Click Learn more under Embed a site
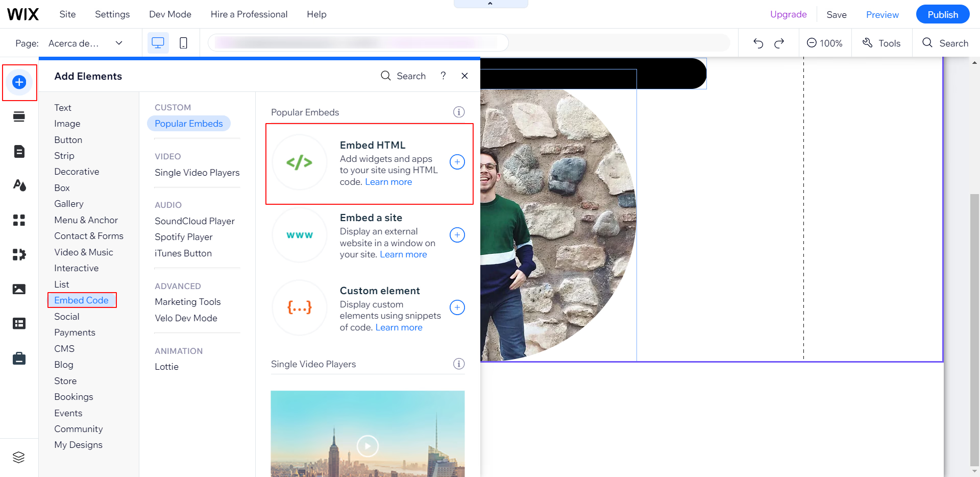 [x=403, y=254]
